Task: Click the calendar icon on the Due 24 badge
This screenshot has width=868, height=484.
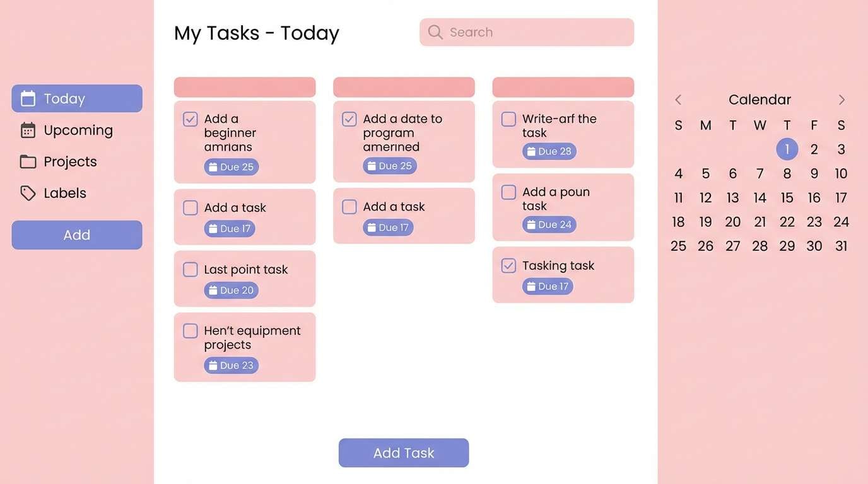Action: pos(531,224)
